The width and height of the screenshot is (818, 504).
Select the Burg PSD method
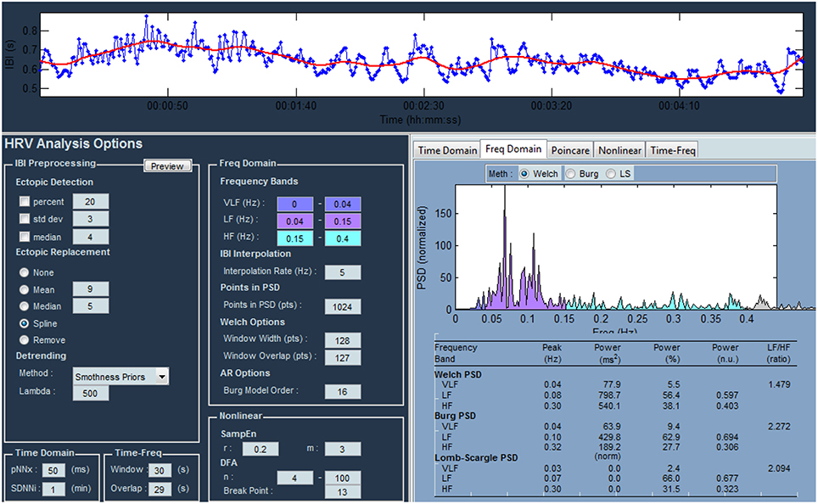point(571,174)
